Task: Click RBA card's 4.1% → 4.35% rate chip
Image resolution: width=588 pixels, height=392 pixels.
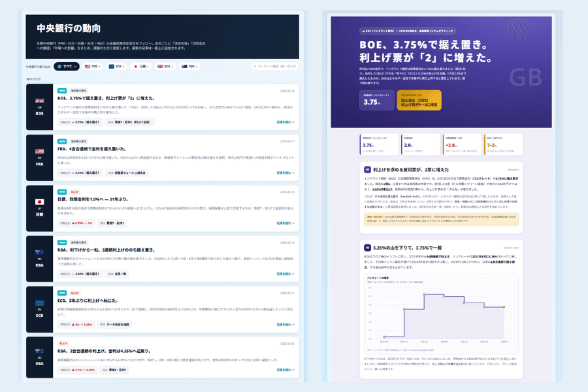Action: pyautogui.click(x=77, y=370)
